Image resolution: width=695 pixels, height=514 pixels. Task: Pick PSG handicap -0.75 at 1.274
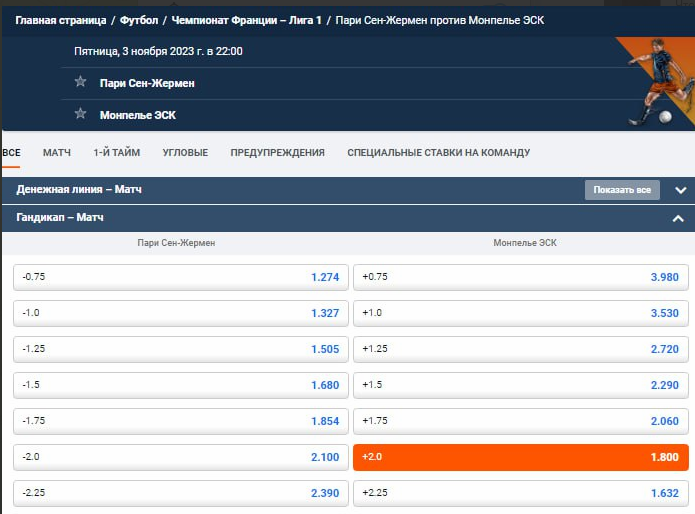point(181,277)
